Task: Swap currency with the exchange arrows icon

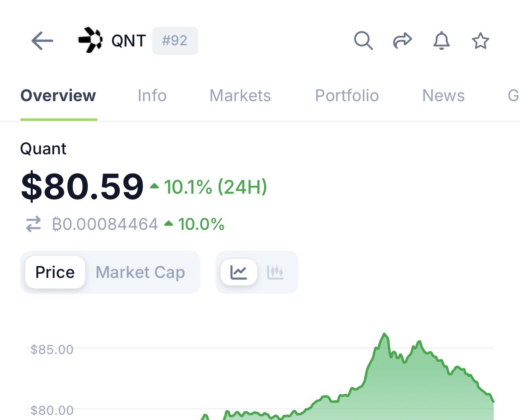Action: tap(33, 224)
